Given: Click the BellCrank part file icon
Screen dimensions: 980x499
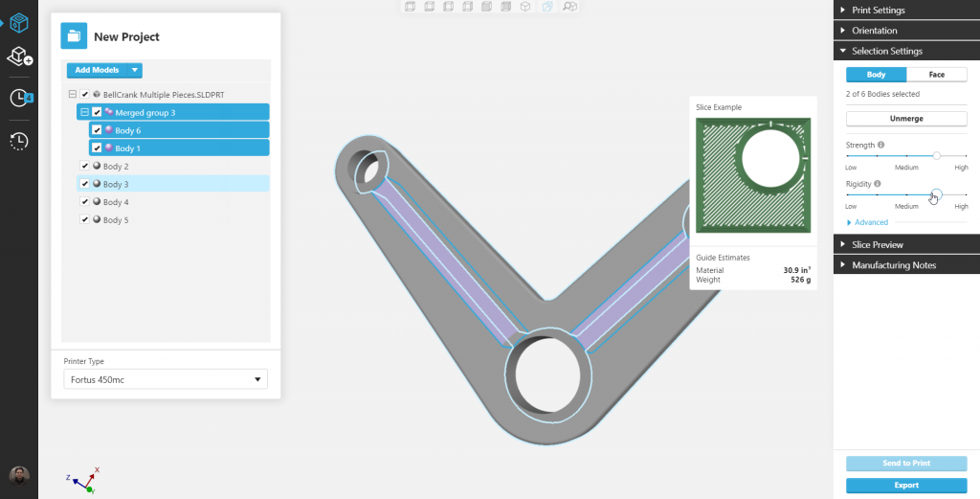Looking at the screenshot, I should point(97,95).
